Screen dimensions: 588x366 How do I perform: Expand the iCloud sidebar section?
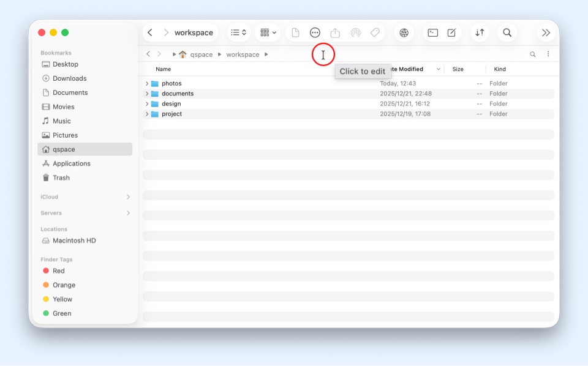tap(128, 197)
